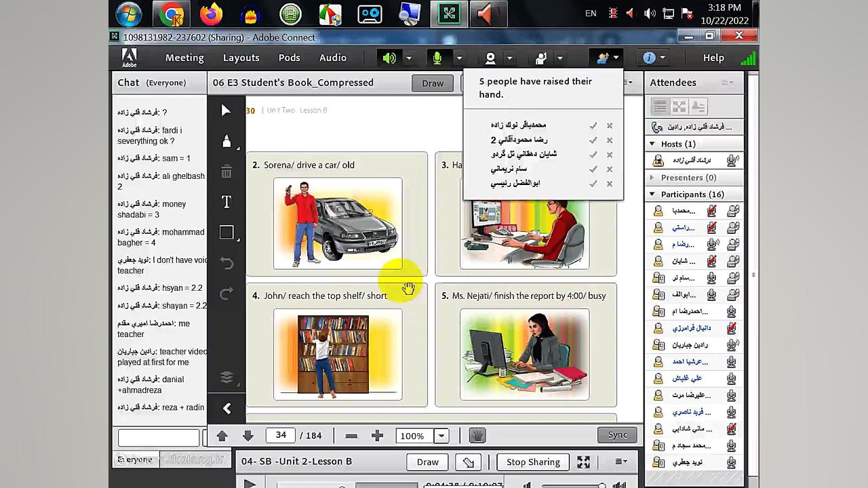Open the Audio menu
868x488 pixels.
point(333,58)
